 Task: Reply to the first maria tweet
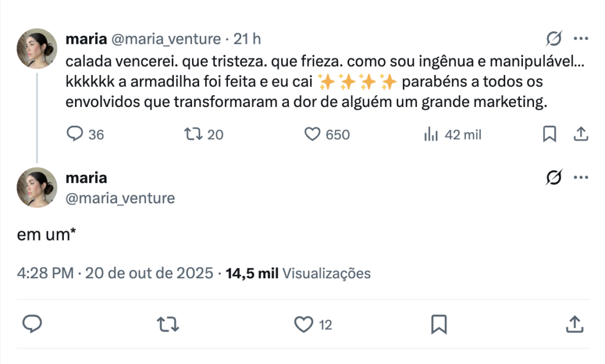pyautogui.click(x=74, y=135)
